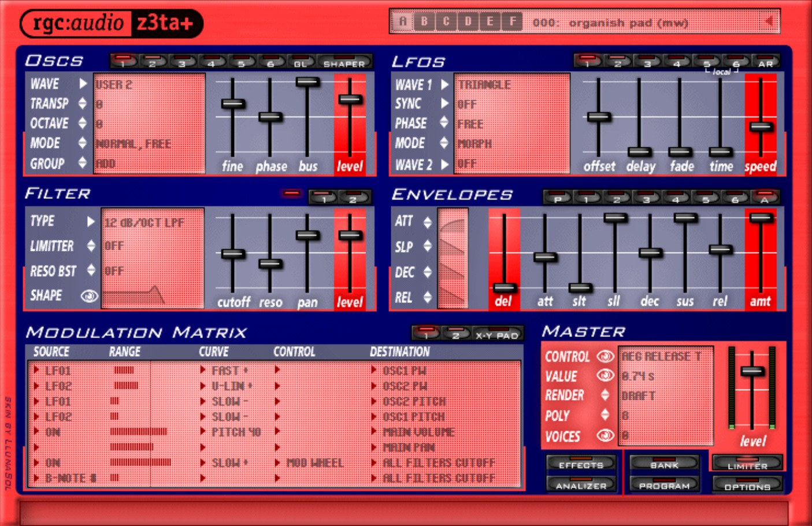The image size is (812, 526).
Task: Open the X-Y PAD tab
Action: (x=497, y=334)
